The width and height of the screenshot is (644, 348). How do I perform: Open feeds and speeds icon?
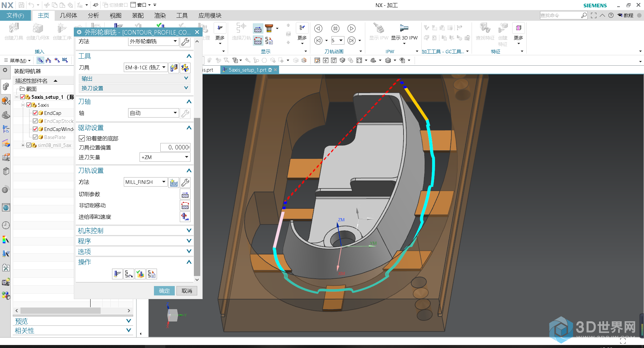pos(185,217)
